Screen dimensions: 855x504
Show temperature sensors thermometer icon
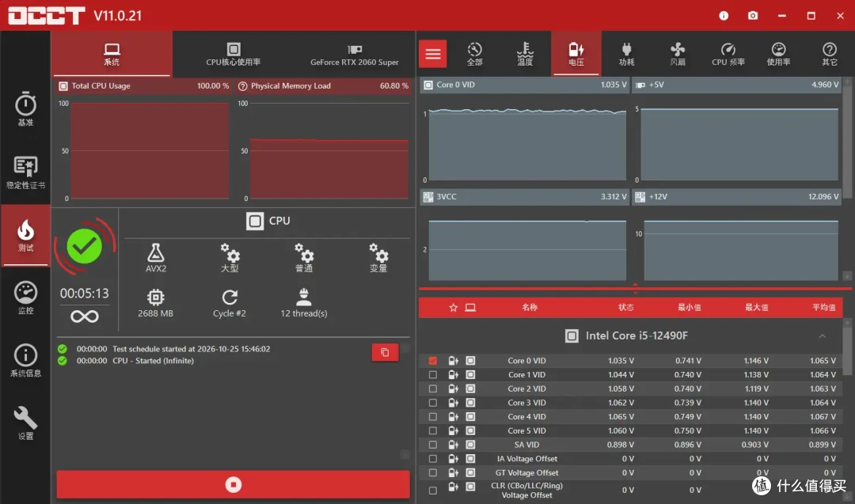[x=525, y=54]
